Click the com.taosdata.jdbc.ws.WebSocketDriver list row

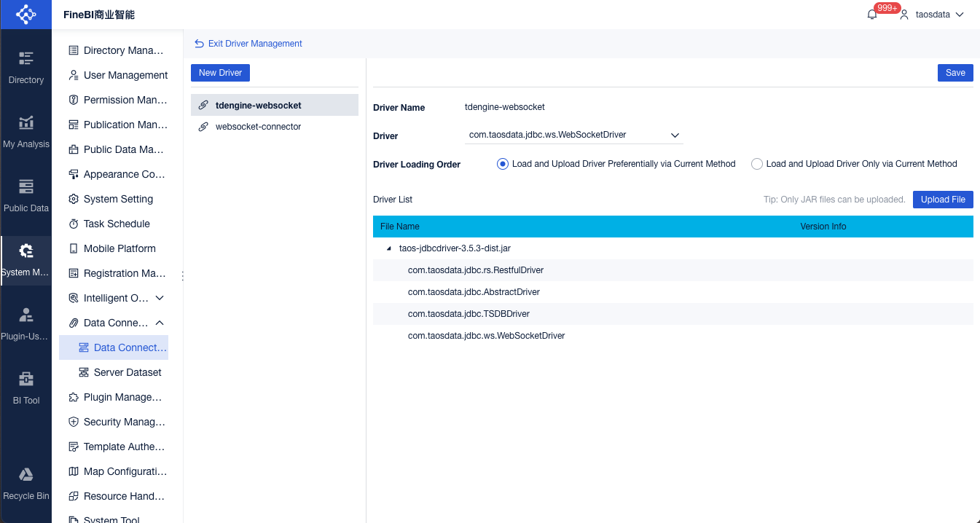(673, 336)
